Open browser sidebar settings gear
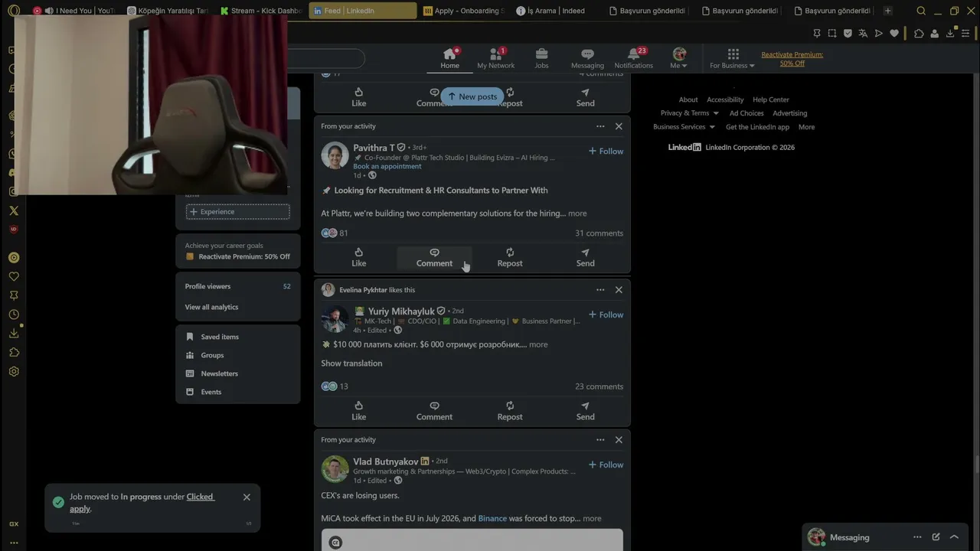Image resolution: width=980 pixels, height=551 pixels. point(14,371)
